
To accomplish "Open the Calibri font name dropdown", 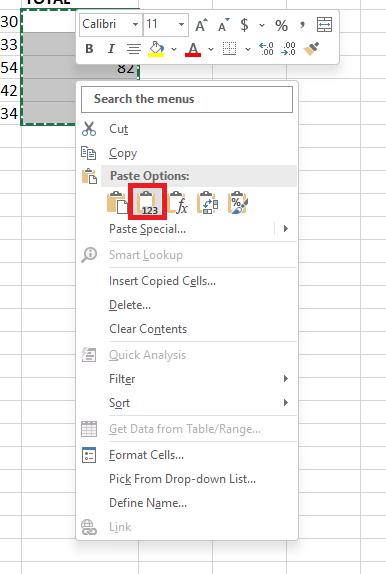I will tap(136, 25).
